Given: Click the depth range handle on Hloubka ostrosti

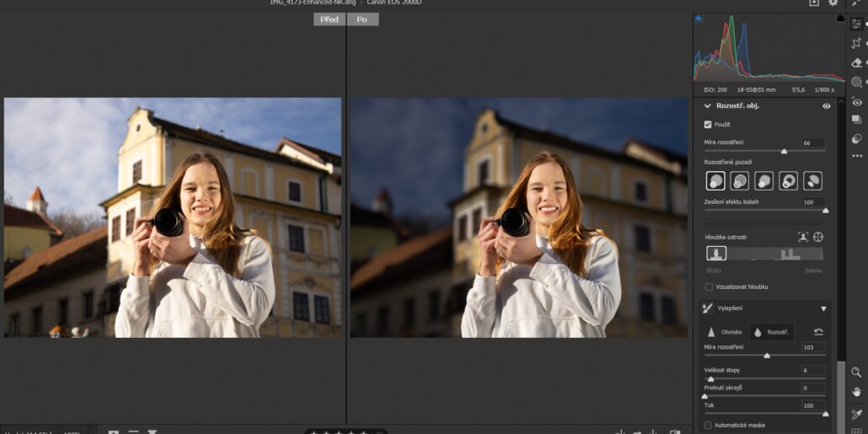Looking at the screenshot, I should pos(716,254).
